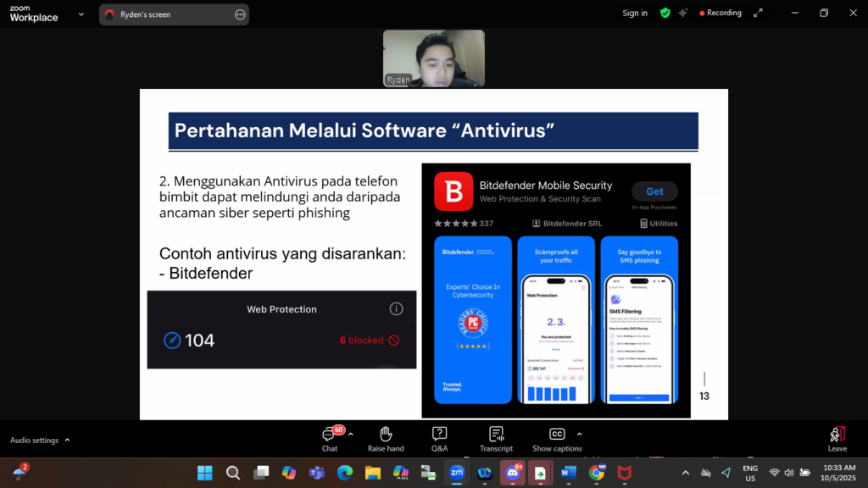Image resolution: width=868 pixels, height=488 pixels.
Task: Click the location arrow tray icon
Action: (726, 473)
